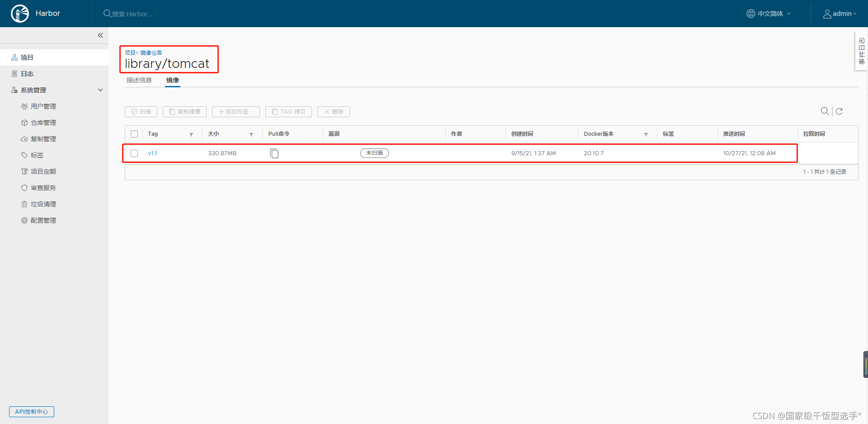Click the 20.10.7 Docker version cell
The image size is (868, 424).
click(x=594, y=153)
